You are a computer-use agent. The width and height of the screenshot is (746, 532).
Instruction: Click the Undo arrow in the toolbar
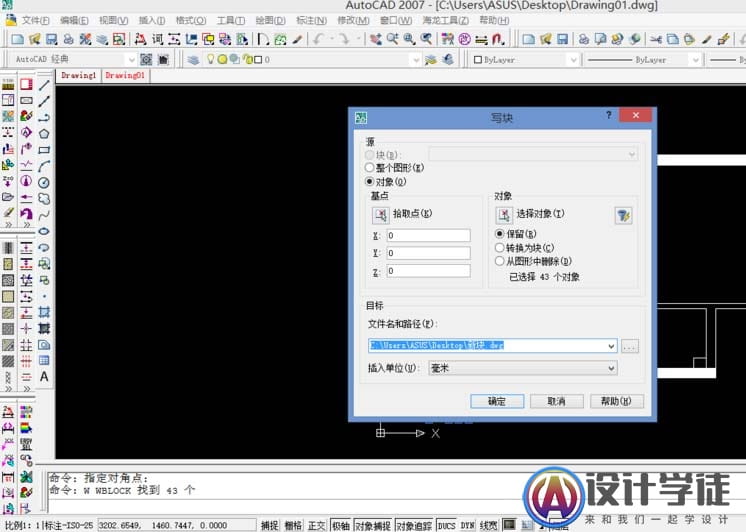point(318,39)
